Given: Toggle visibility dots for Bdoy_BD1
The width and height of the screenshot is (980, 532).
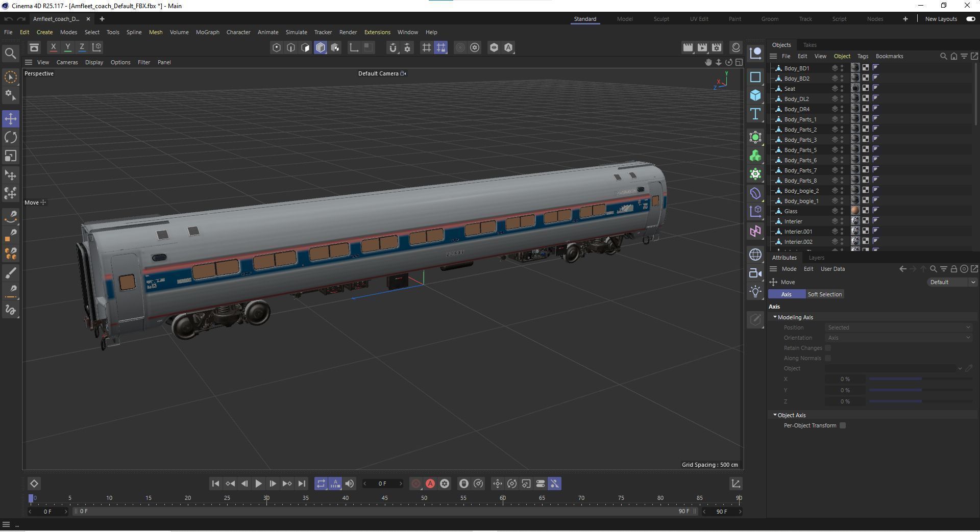Looking at the screenshot, I should click(842, 68).
